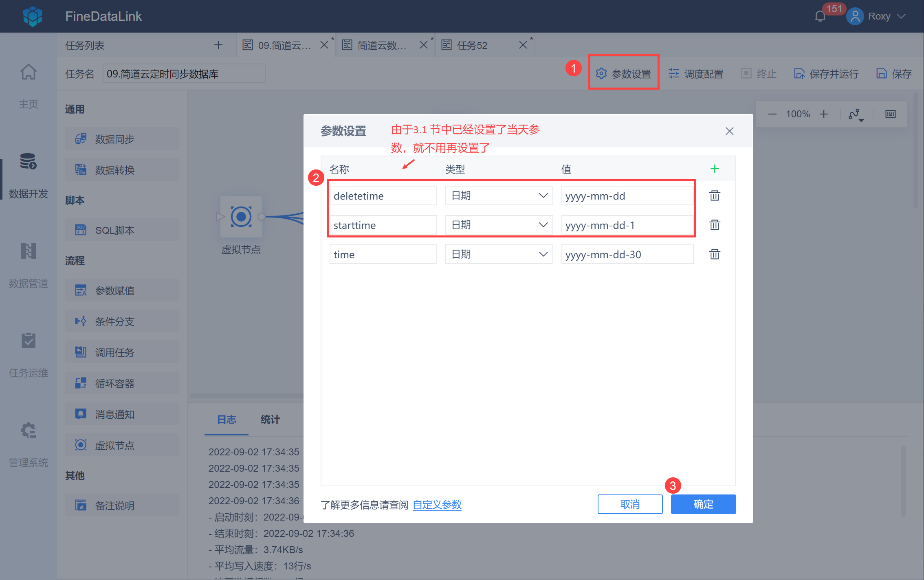Go to 主页 home in sidebar
The height and width of the screenshot is (580, 924).
(x=29, y=86)
